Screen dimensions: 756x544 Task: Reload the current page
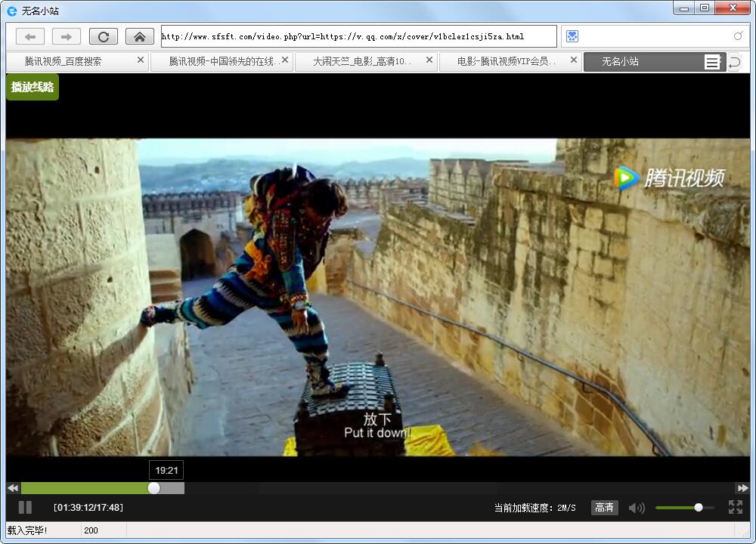pyautogui.click(x=103, y=36)
